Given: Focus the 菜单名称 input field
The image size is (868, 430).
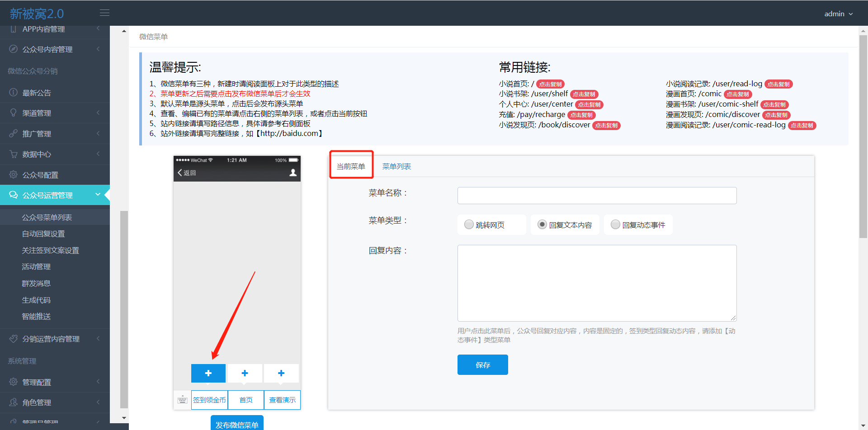Looking at the screenshot, I should [597, 195].
